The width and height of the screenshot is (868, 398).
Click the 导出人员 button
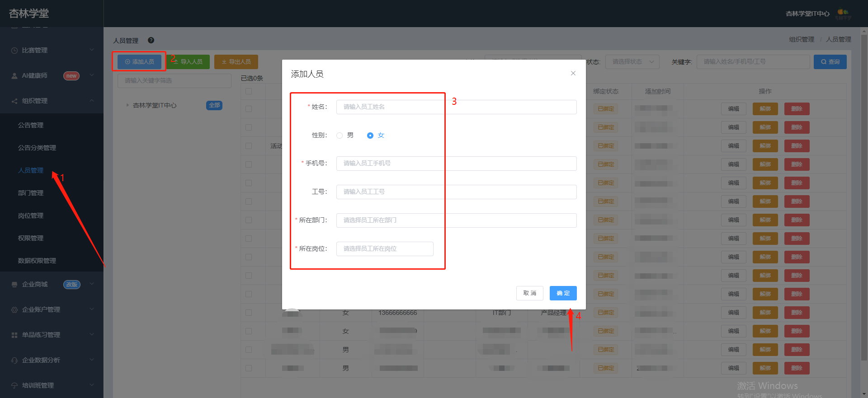[236, 62]
